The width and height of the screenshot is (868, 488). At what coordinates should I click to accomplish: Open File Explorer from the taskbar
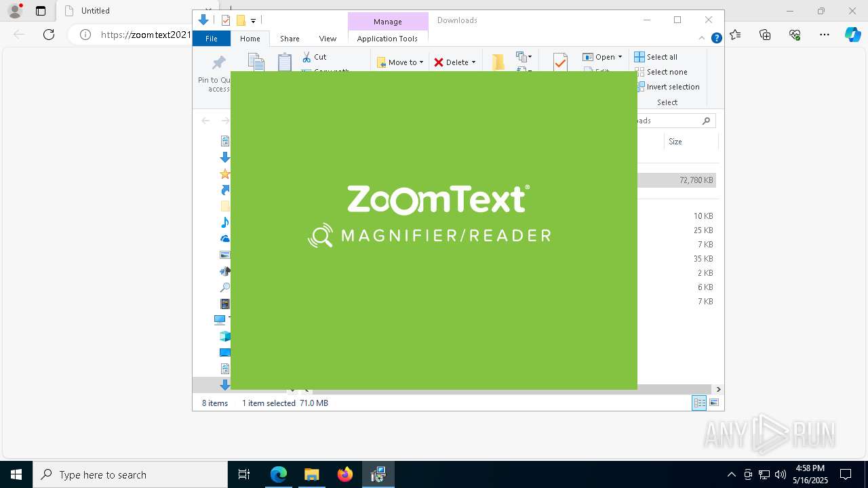tap(311, 474)
